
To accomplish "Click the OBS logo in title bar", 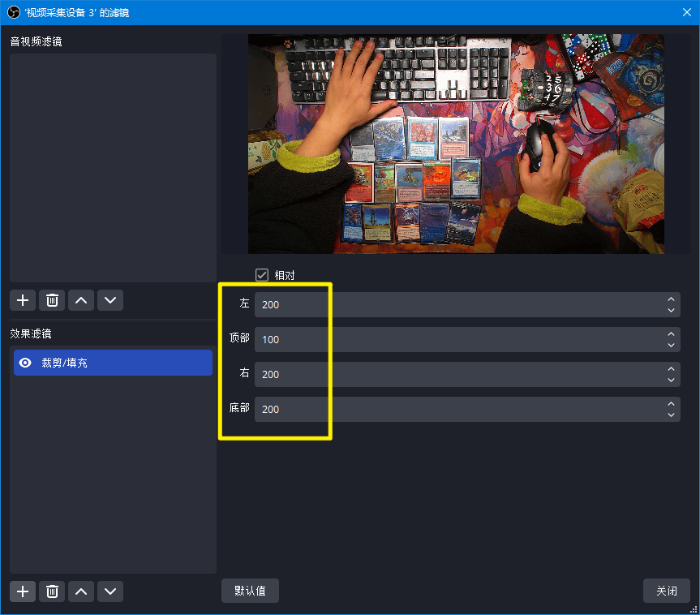I will 14,12.
